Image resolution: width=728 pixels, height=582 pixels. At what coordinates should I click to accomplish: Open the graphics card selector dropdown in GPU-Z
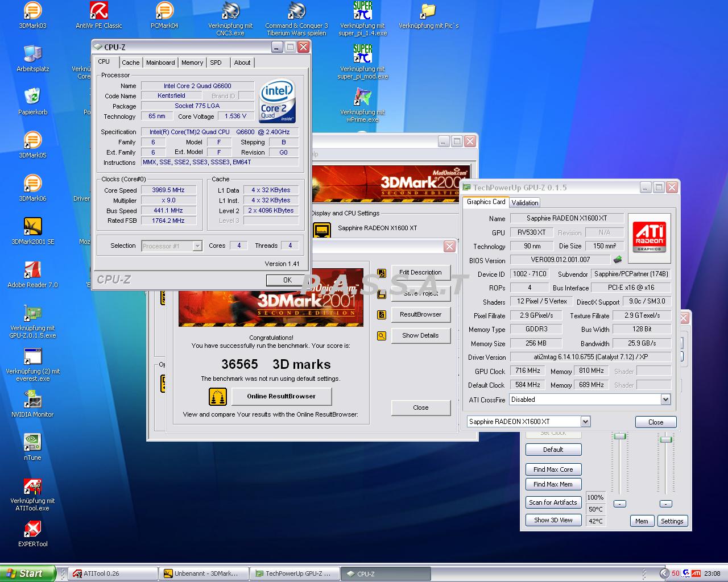[585, 421]
